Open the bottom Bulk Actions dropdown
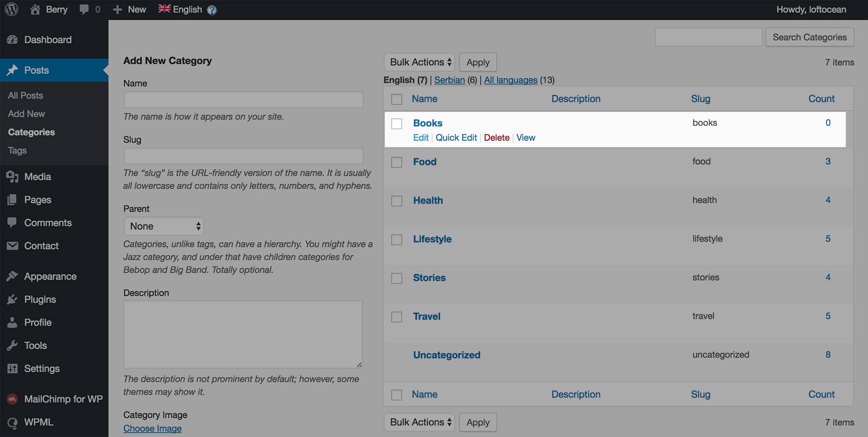Viewport: 868px width, 437px height. point(419,422)
